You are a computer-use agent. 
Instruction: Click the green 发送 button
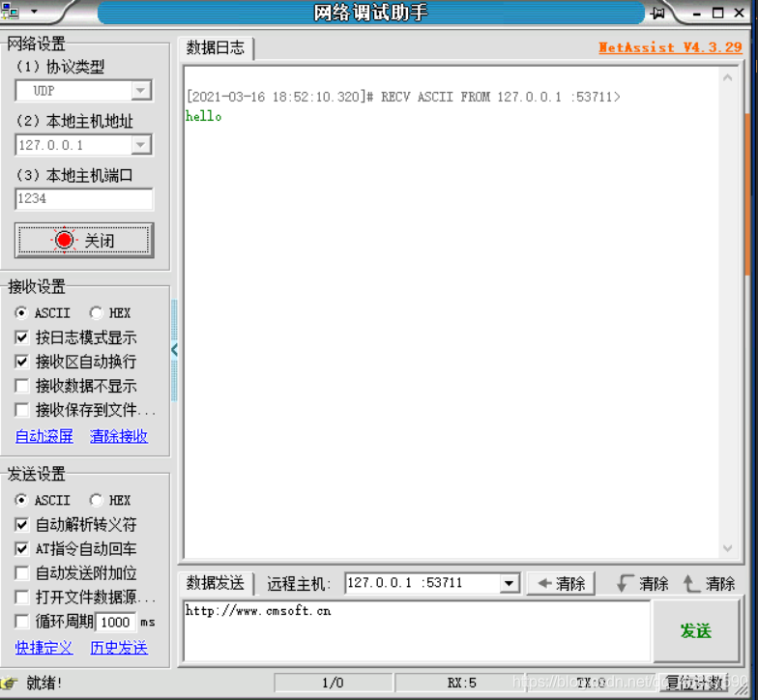tap(696, 630)
